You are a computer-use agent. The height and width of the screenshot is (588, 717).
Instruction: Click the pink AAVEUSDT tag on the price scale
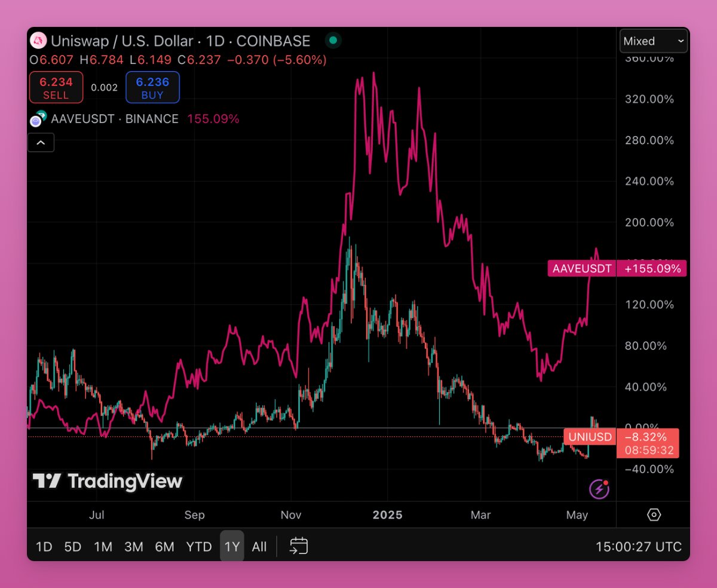coord(582,269)
